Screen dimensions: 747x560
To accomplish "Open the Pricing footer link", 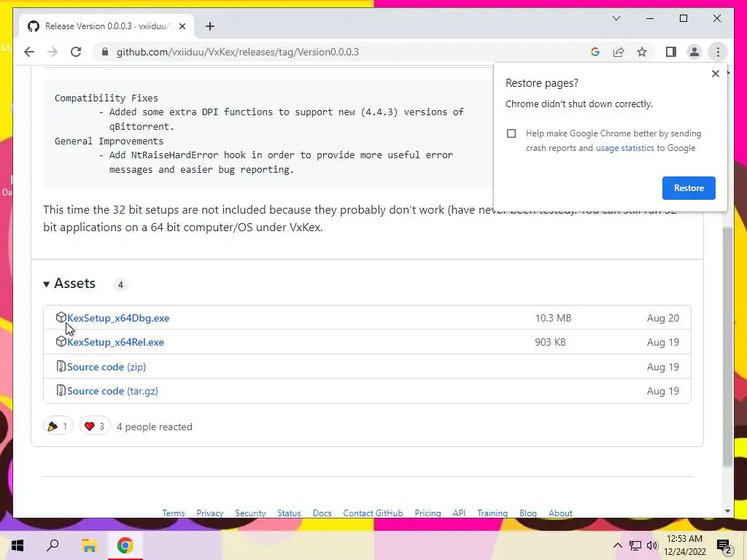I will point(427,513).
